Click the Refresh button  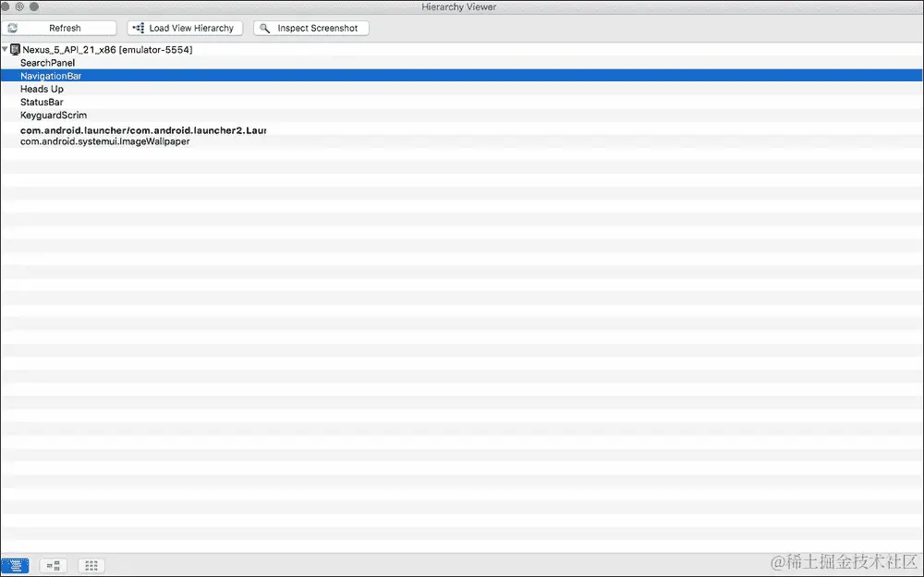59,29
